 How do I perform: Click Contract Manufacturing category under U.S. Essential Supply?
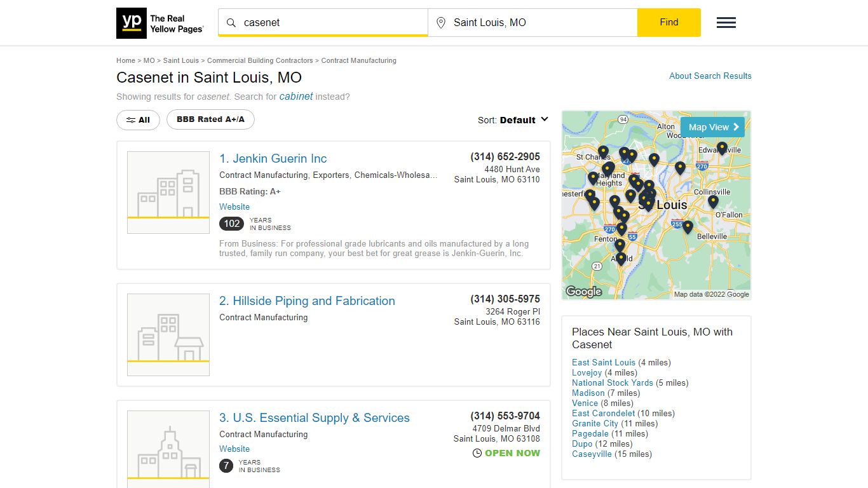(x=264, y=434)
